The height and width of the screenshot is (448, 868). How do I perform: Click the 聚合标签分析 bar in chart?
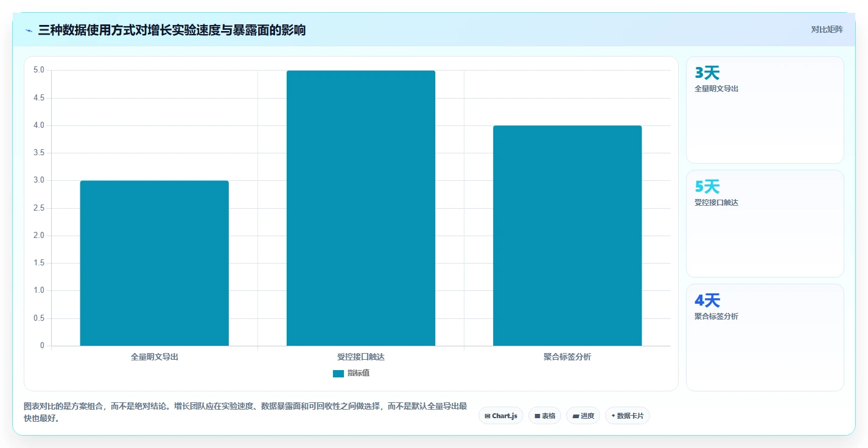coord(567,236)
